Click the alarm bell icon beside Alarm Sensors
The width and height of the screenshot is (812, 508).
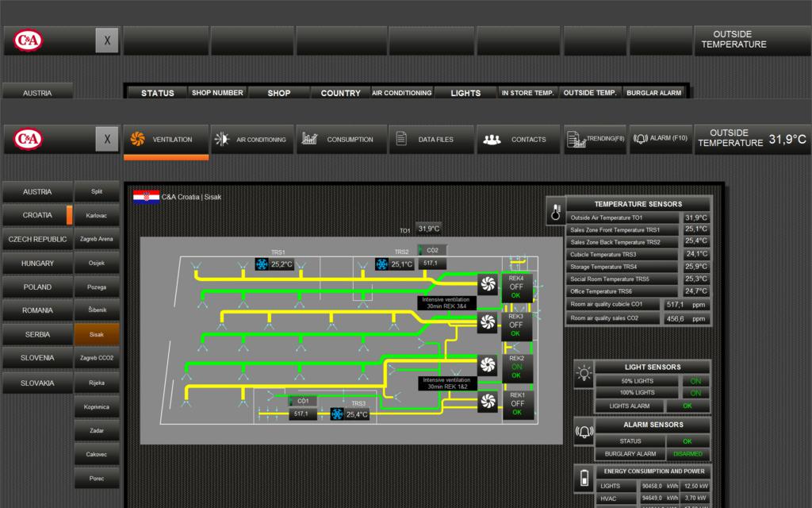point(584,432)
